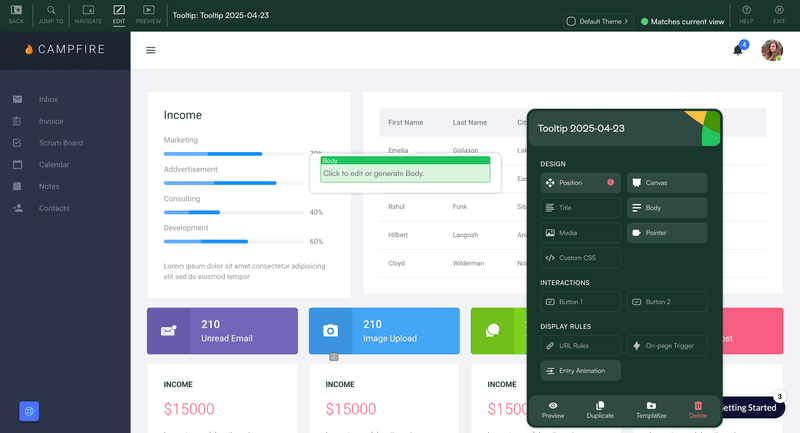Image resolution: width=800 pixels, height=433 pixels.
Task: Click Preview eye icon in panel footer
Action: tap(553, 405)
